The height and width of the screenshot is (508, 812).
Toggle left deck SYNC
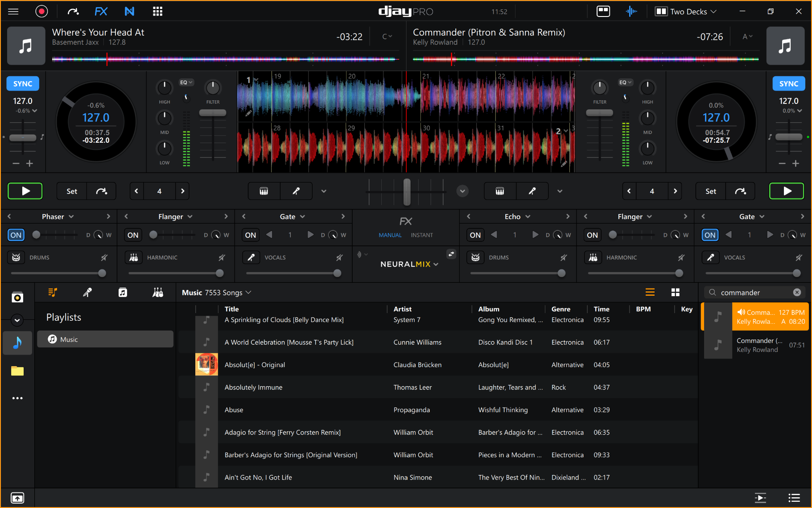(23, 84)
